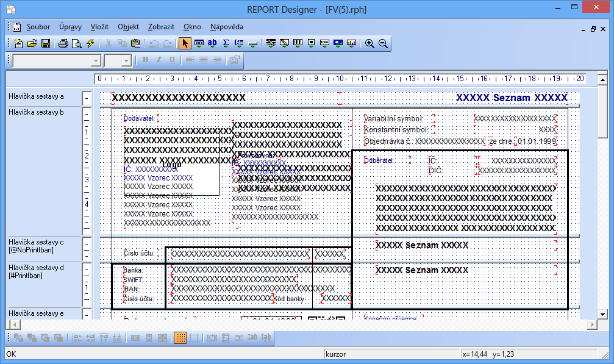The height and width of the screenshot is (364, 614).
Task: Zoom in with the plus magnifier
Action: 369,43
